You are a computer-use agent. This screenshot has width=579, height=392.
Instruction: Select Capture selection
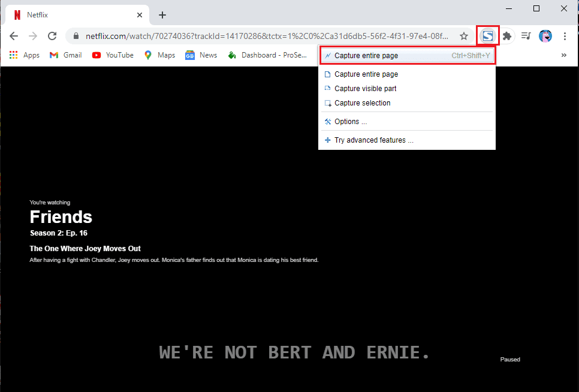(x=407, y=103)
